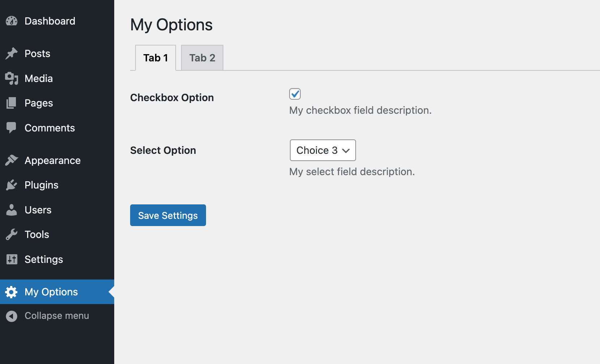Click the Pages stacked-sheets icon

[12, 103]
